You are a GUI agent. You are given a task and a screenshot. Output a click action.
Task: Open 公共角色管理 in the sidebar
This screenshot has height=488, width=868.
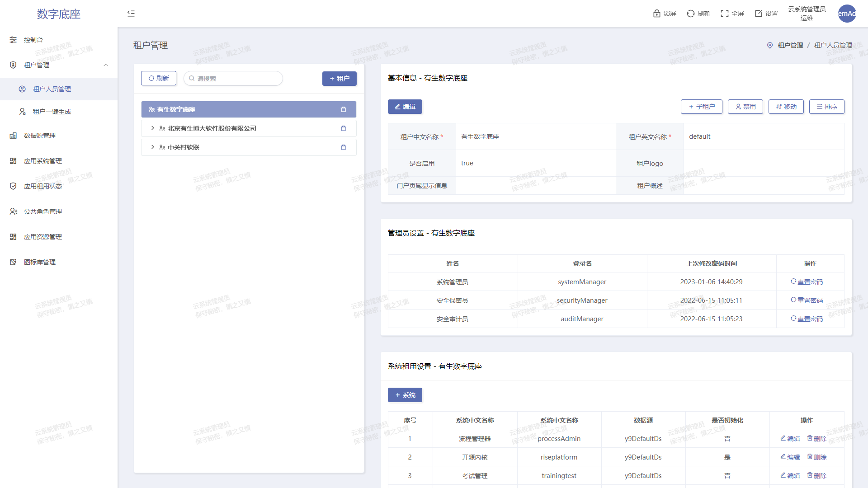click(43, 211)
